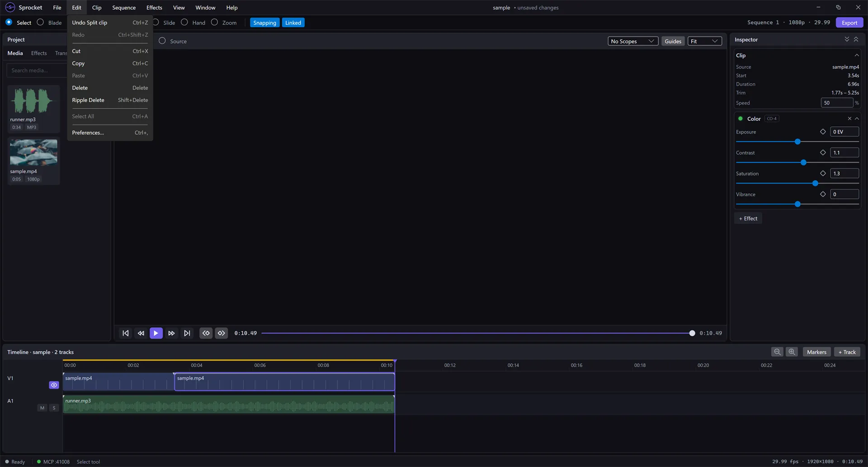Image resolution: width=868 pixels, height=467 pixels.
Task: Collapse the Clip section chevron
Action: [x=857, y=55]
